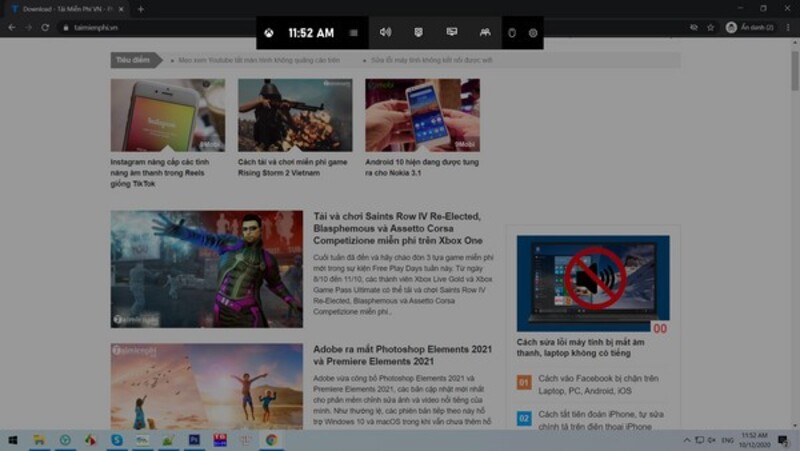Open the Photoshop Elements 2021 article image
Image resolution: width=800 pixels, height=451 pixels.
click(x=207, y=386)
